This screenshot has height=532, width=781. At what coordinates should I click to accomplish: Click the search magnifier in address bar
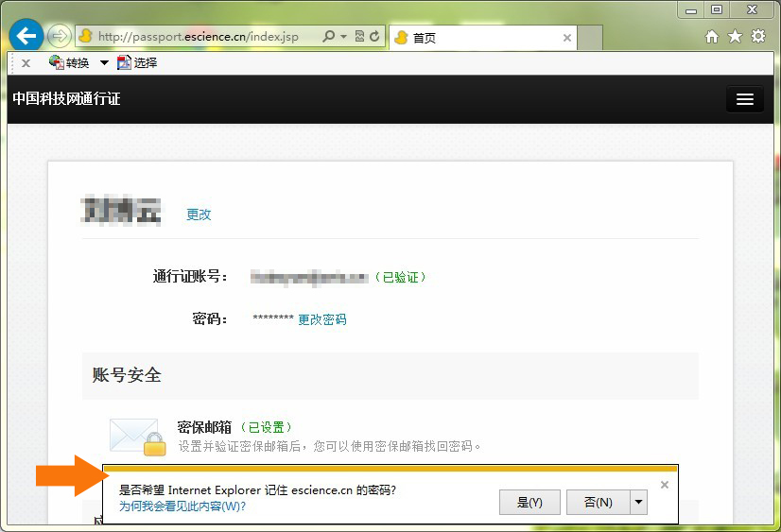[x=328, y=37]
